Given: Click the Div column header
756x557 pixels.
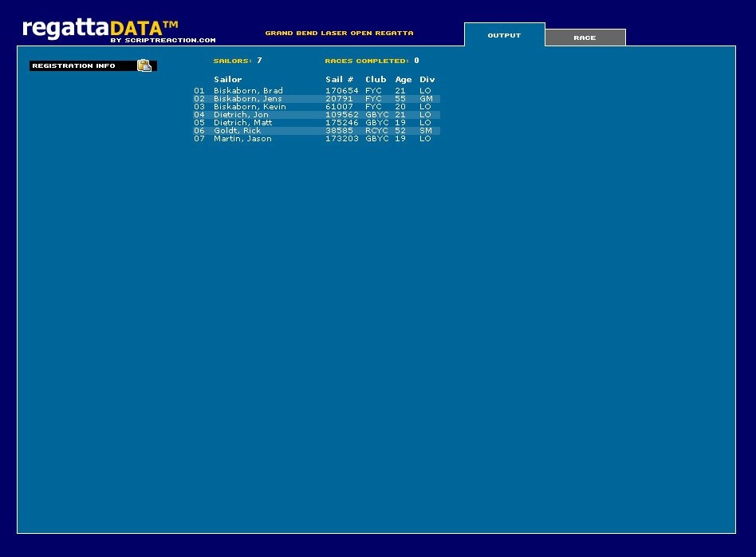Looking at the screenshot, I should [x=427, y=79].
